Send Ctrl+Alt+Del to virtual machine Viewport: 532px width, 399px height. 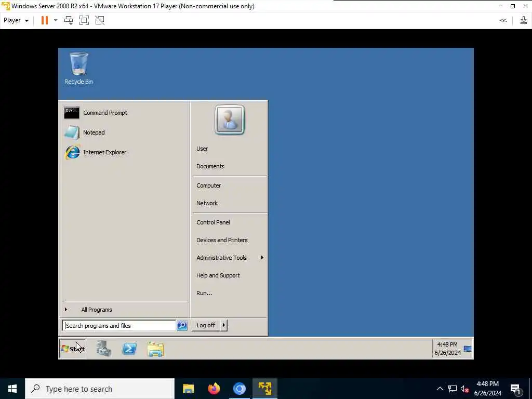[69, 20]
